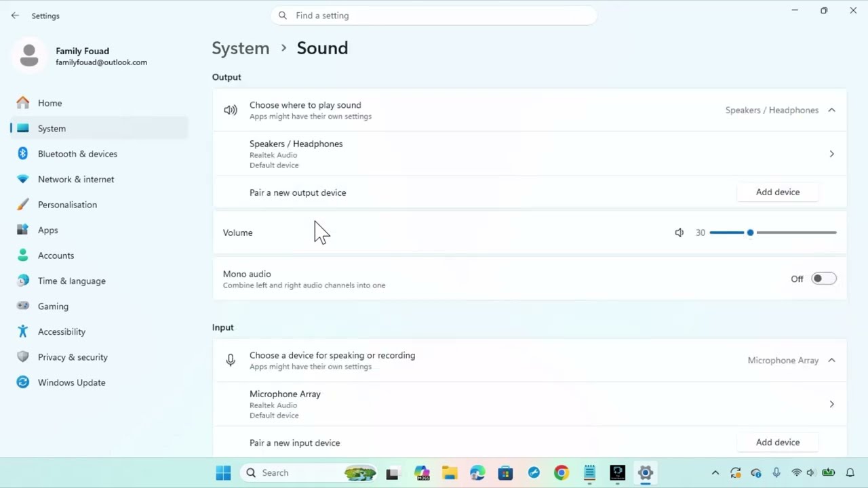Open Microsoft Store from the taskbar
The width and height of the screenshot is (868, 488).
coord(505,473)
